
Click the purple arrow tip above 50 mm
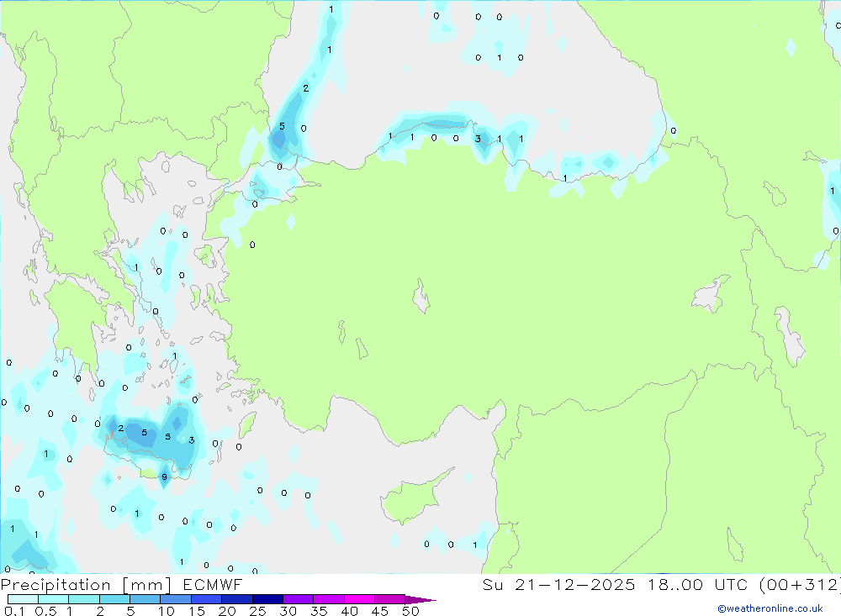coord(420,600)
